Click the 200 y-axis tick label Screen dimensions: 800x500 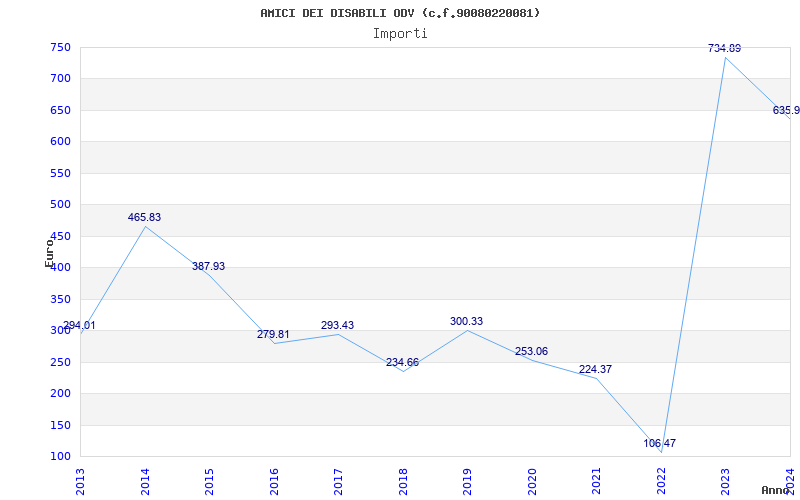pyautogui.click(x=60, y=393)
